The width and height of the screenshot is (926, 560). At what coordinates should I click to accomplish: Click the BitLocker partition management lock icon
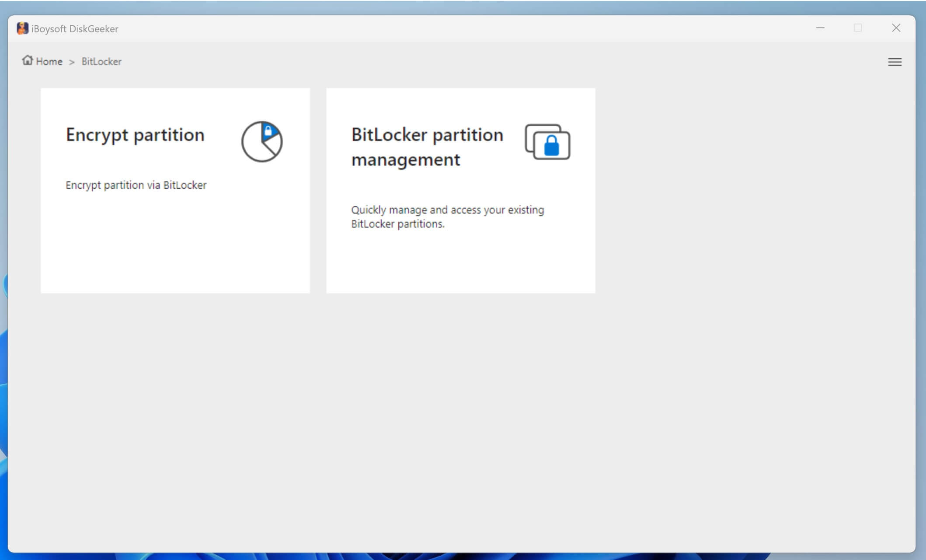[547, 142]
